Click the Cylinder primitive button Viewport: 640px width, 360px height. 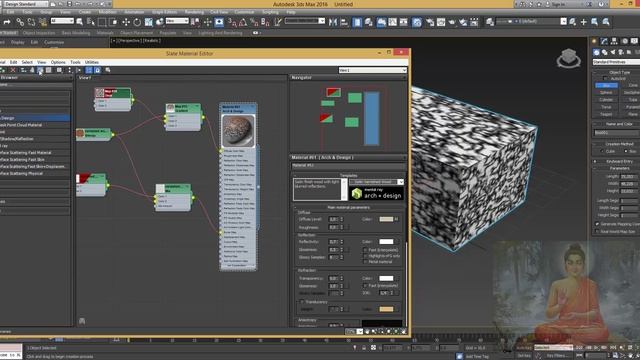tap(606, 100)
